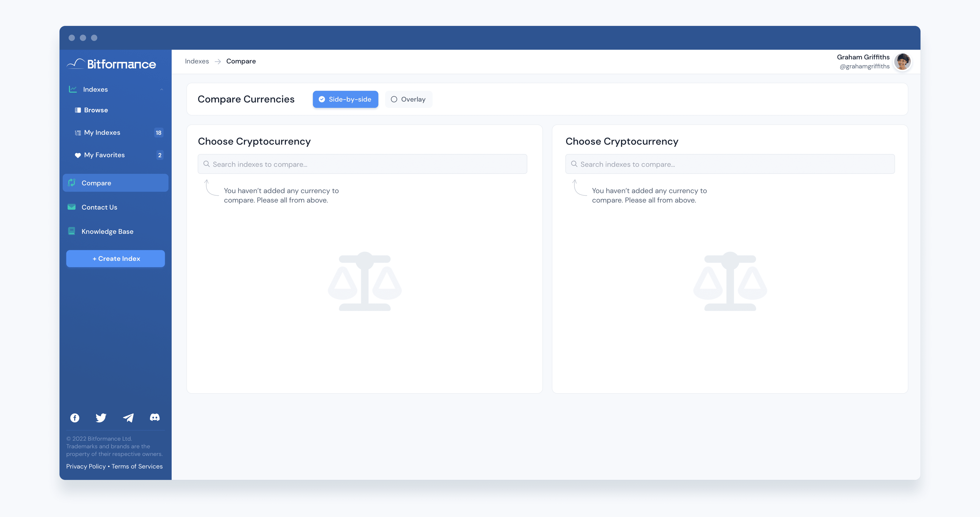Select Overlay comparison mode
This screenshot has height=517, width=980.
coord(409,99)
